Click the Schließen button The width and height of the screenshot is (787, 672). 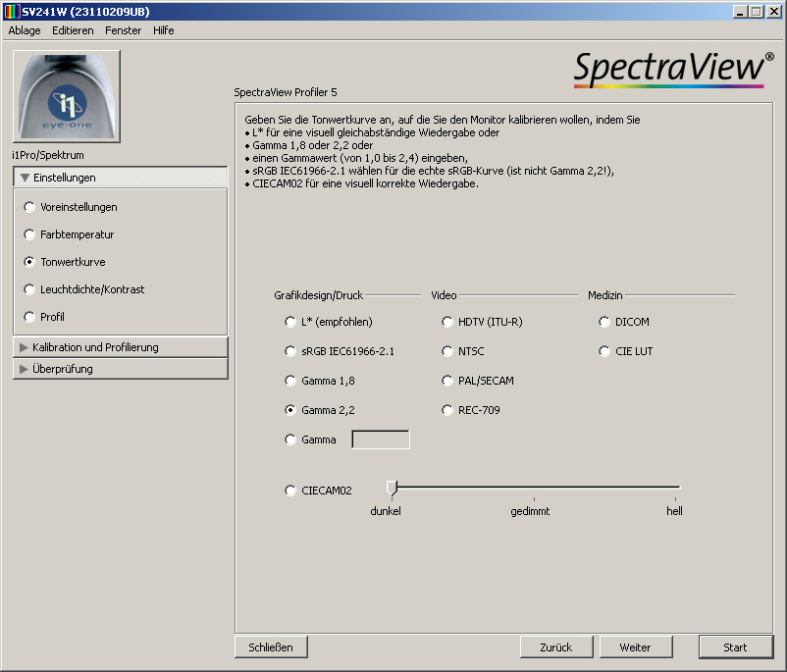tap(271, 647)
